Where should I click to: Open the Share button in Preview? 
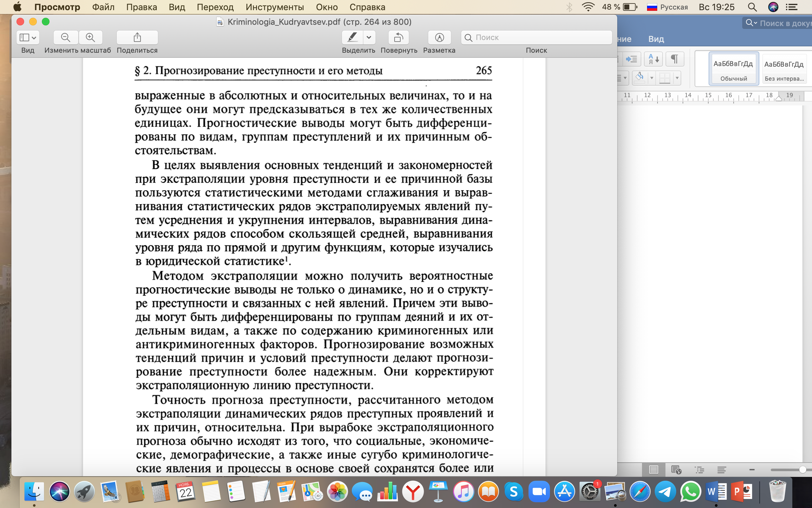click(x=137, y=37)
